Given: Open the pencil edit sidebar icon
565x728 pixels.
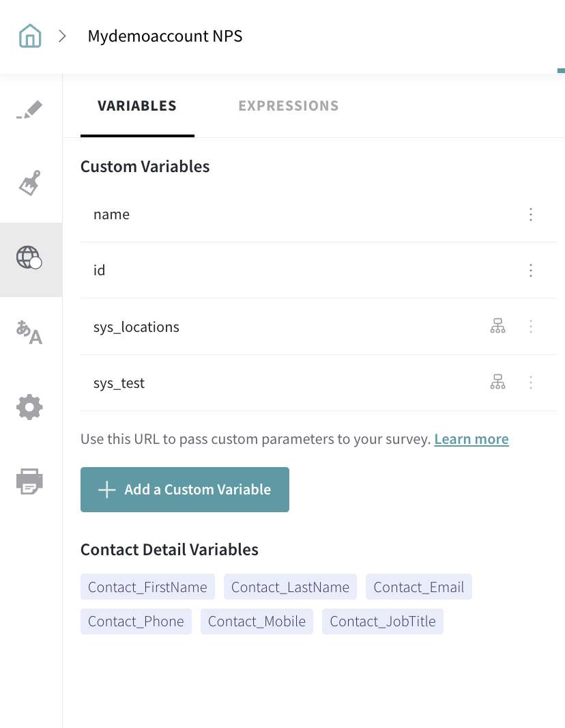Looking at the screenshot, I should [x=29, y=110].
